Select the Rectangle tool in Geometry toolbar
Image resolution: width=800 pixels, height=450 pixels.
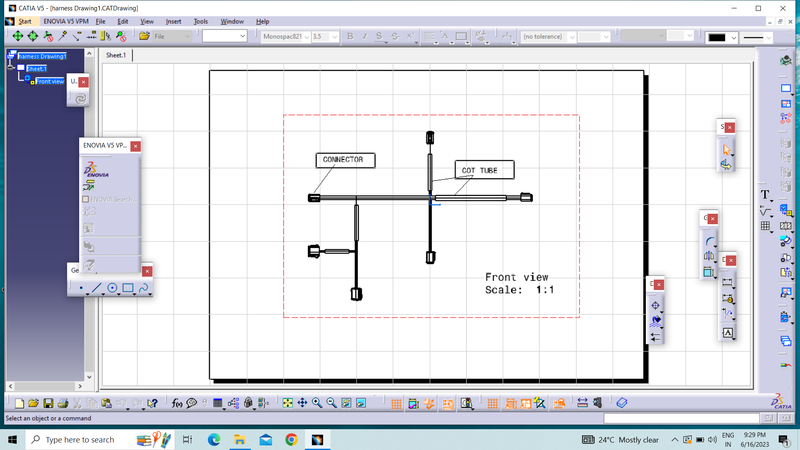pos(128,288)
